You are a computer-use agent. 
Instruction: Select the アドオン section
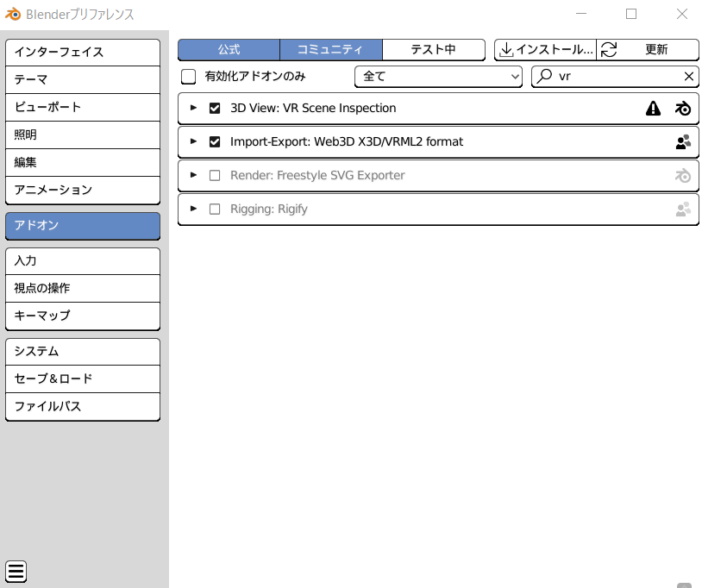click(83, 226)
